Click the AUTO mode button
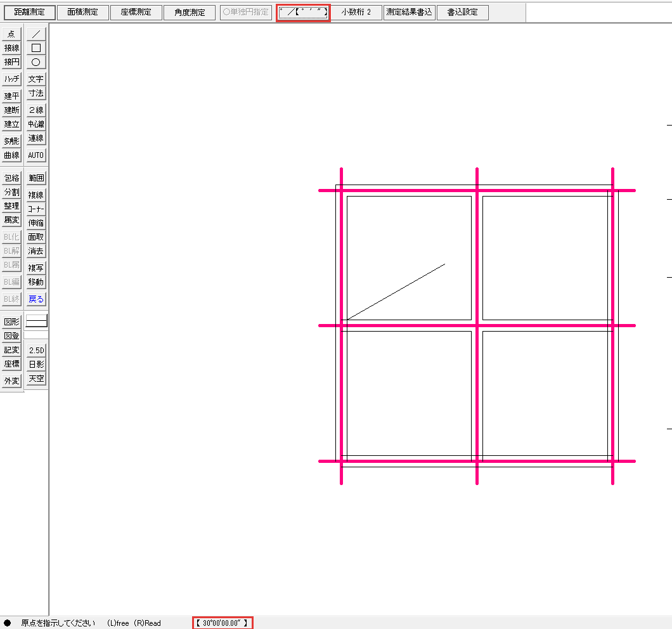This screenshot has width=672, height=629. (x=36, y=155)
